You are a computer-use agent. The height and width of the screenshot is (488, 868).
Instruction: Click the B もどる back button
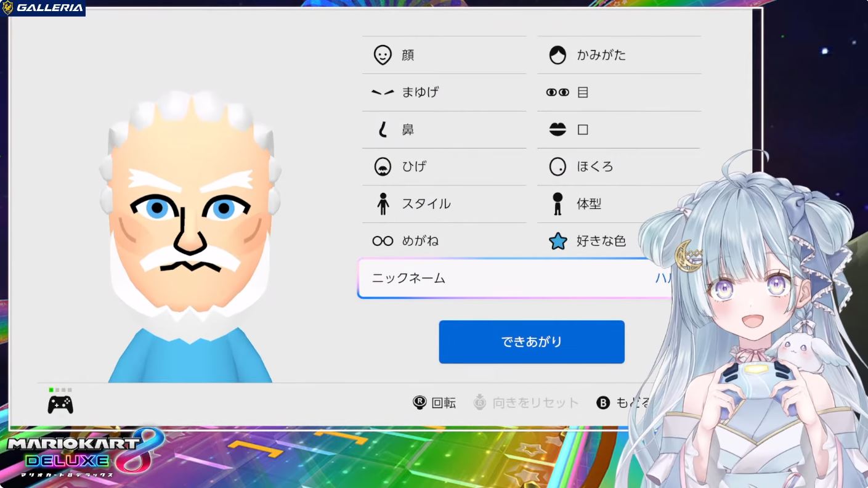[623, 403]
